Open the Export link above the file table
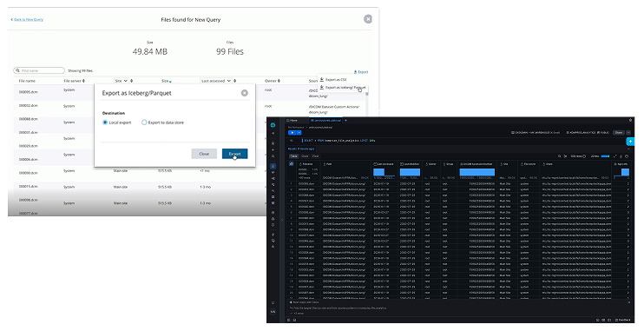This screenshot has width=644, height=331. point(361,71)
